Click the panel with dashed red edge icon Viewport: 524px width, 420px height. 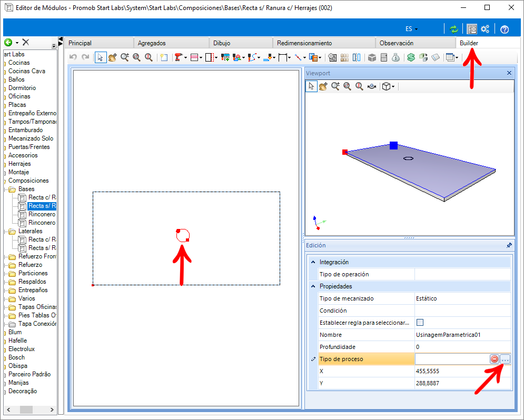coord(210,57)
